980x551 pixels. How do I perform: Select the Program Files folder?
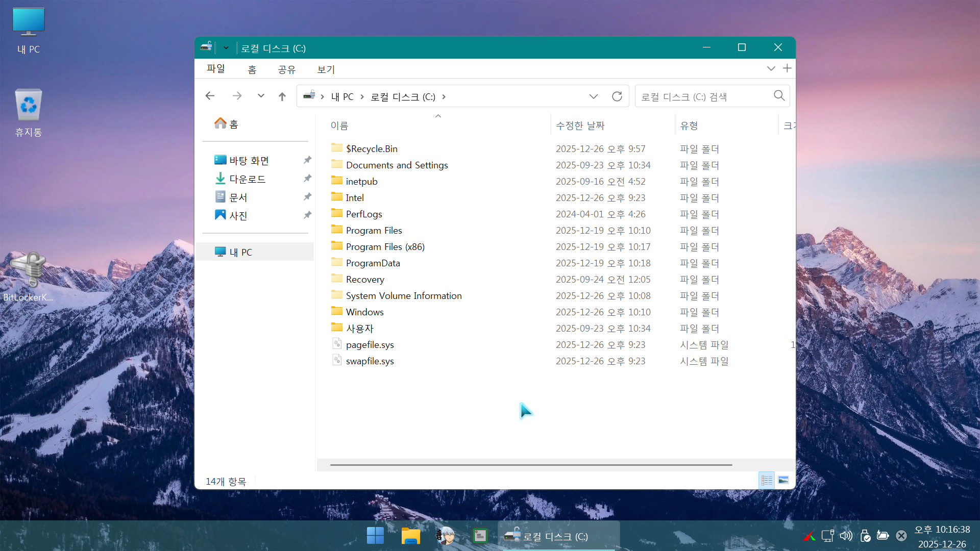[x=374, y=231]
